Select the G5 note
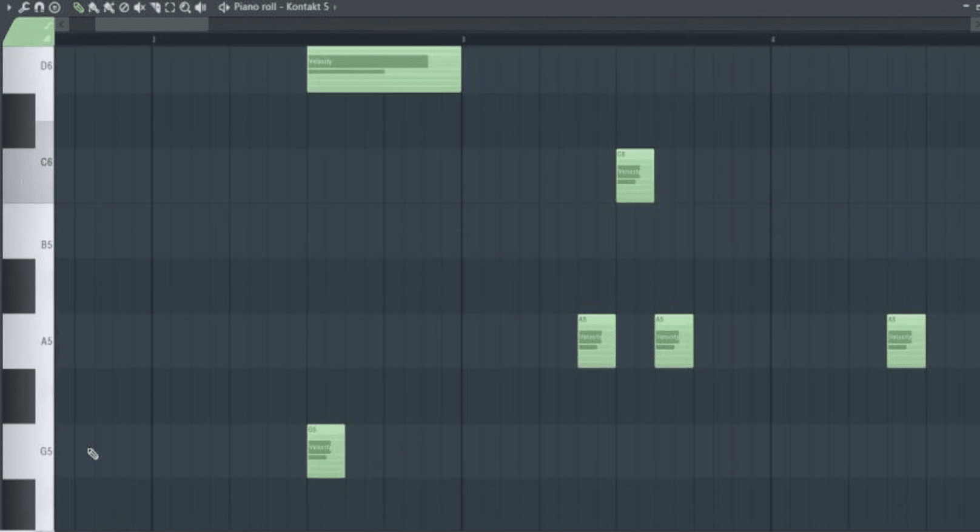This screenshot has width=980, height=532. (326, 451)
